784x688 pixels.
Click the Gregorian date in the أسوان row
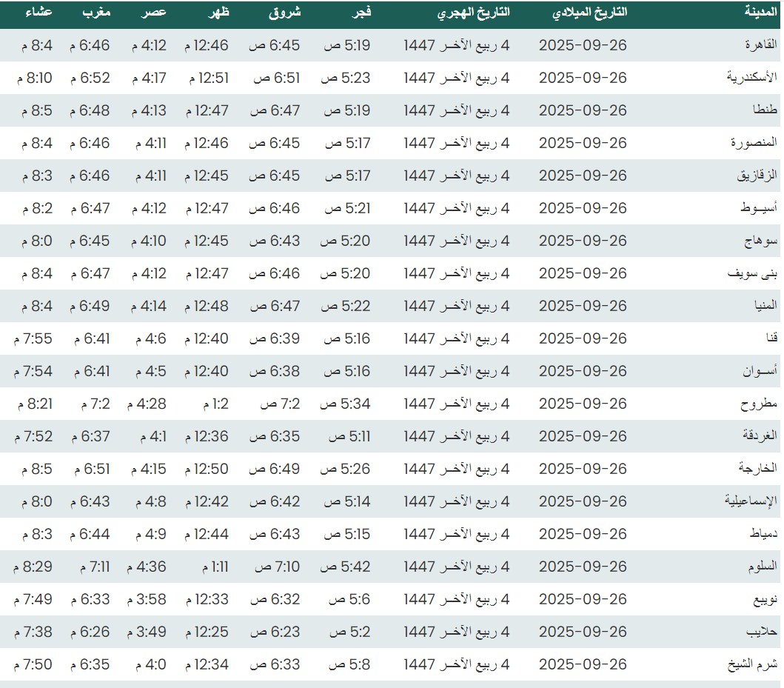(582, 371)
